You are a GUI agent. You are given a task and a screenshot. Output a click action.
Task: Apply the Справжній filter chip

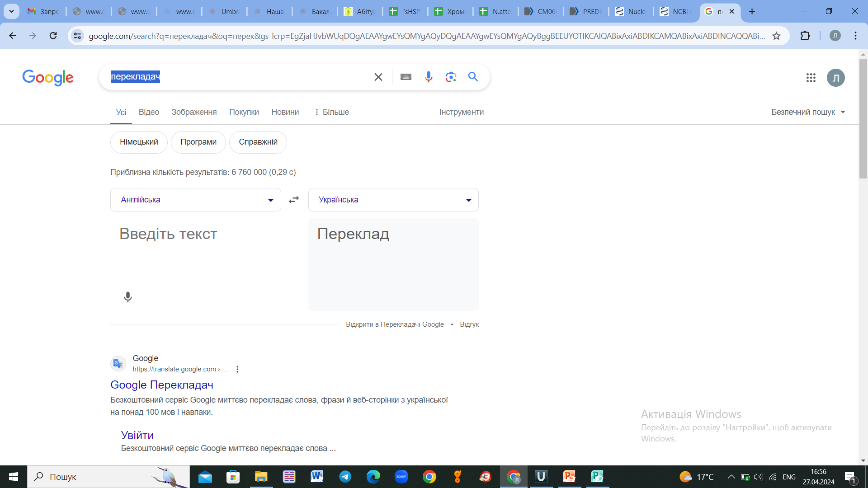tap(258, 142)
